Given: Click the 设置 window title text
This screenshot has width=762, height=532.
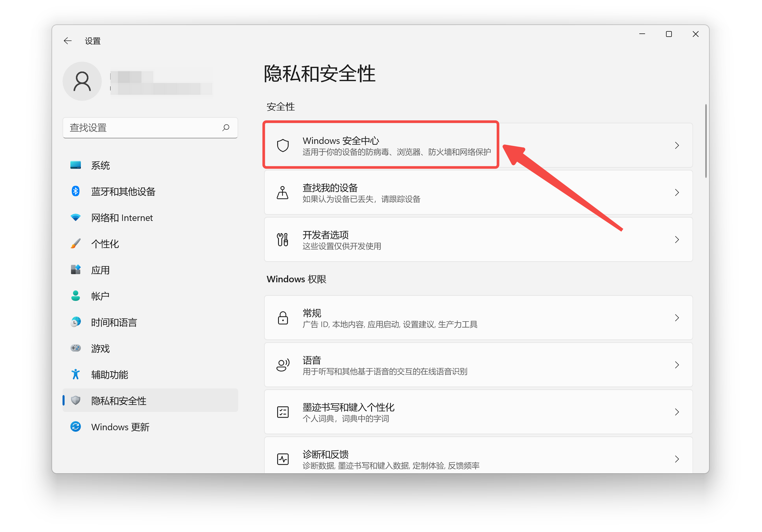Looking at the screenshot, I should pos(92,41).
